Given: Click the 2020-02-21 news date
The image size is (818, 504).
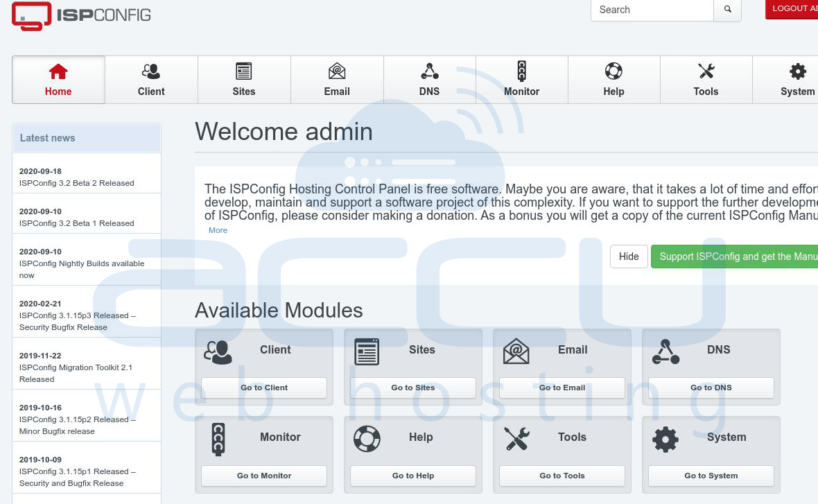Looking at the screenshot, I should click(x=40, y=304).
